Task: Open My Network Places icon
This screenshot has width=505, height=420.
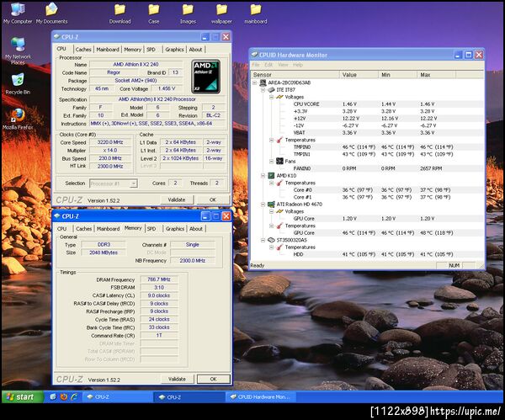Action: coord(18,51)
